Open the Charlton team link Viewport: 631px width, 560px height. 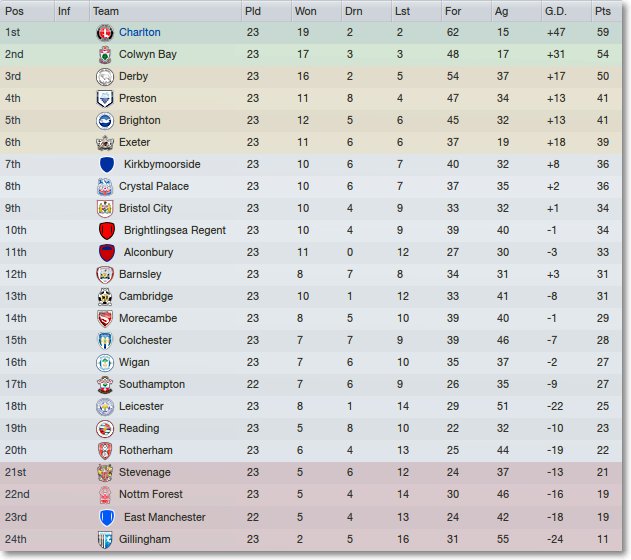[140, 32]
